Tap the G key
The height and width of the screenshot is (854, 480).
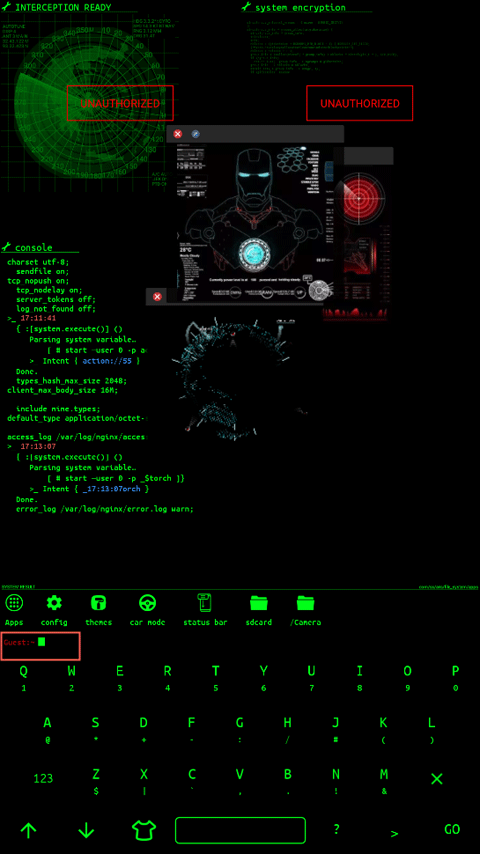240,723
